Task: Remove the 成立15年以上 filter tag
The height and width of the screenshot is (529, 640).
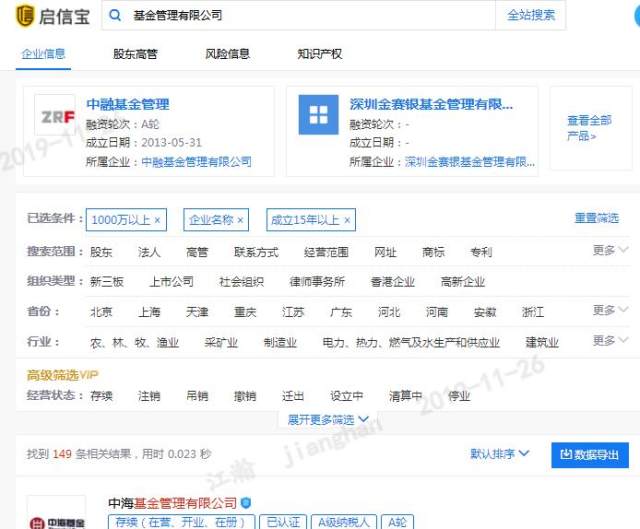Action: (x=347, y=220)
